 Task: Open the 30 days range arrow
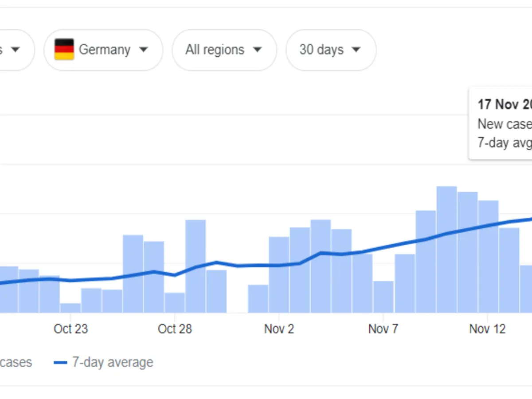[356, 50]
